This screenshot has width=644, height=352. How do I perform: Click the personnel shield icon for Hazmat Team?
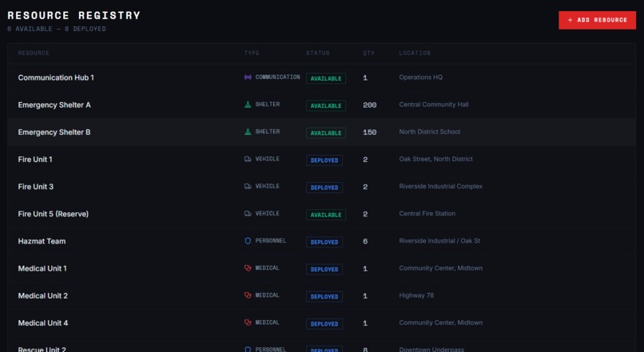point(248,241)
